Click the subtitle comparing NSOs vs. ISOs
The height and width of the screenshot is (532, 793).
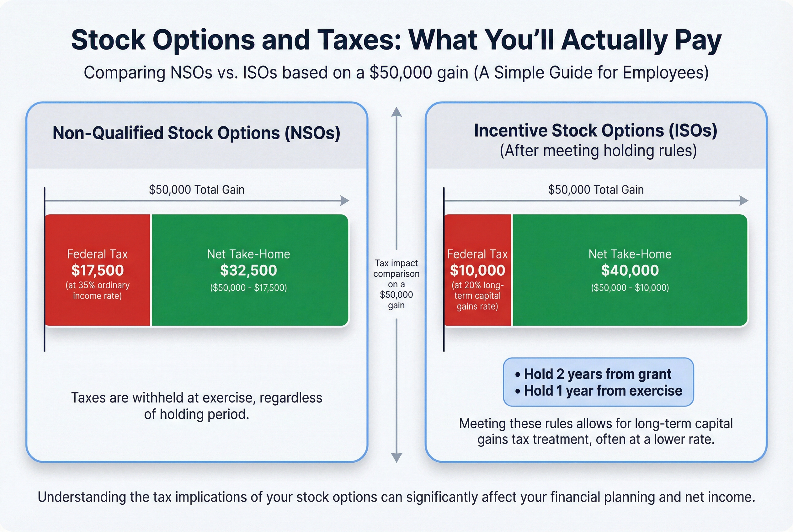pyautogui.click(x=396, y=72)
